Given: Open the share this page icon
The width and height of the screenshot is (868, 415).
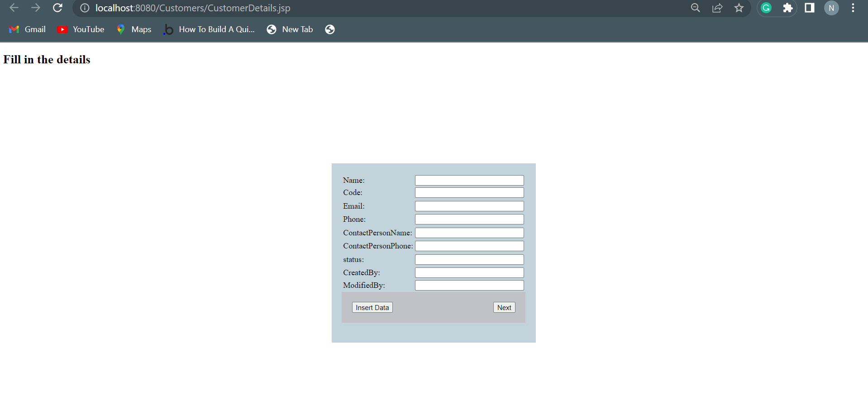Looking at the screenshot, I should click(717, 8).
